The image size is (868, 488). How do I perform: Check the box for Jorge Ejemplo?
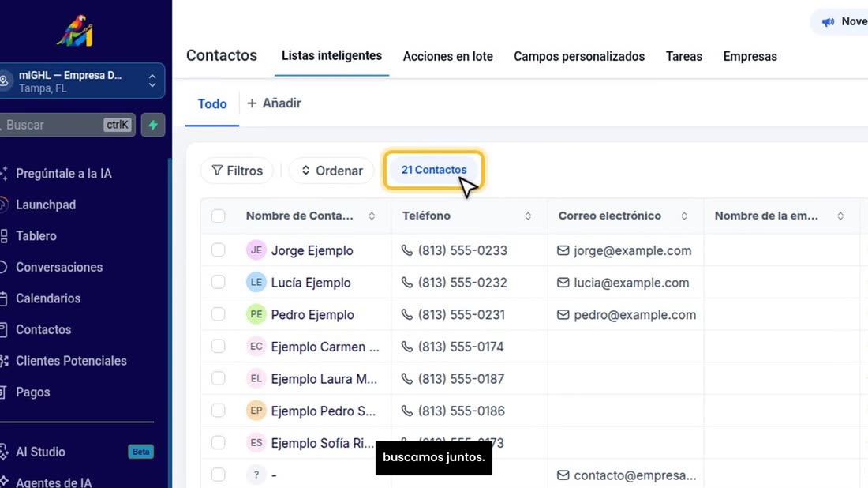pos(218,250)
